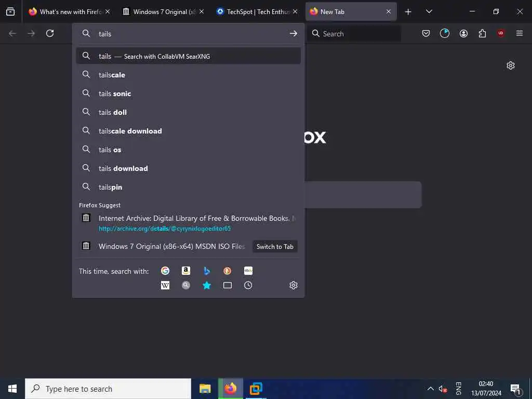Screen dimensions: 532x399
Task: Open a new tab with plus button
Action: pos(408,12)
